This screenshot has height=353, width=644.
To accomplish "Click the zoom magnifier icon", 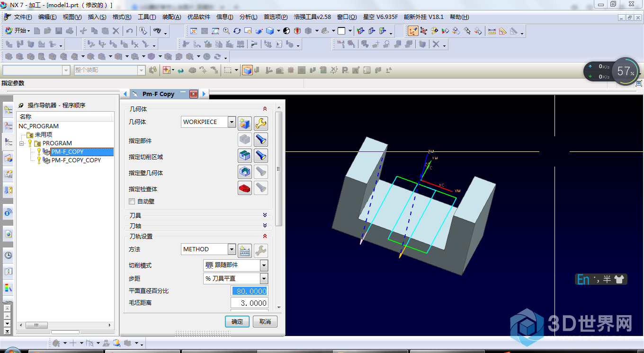I will [226, 31].
